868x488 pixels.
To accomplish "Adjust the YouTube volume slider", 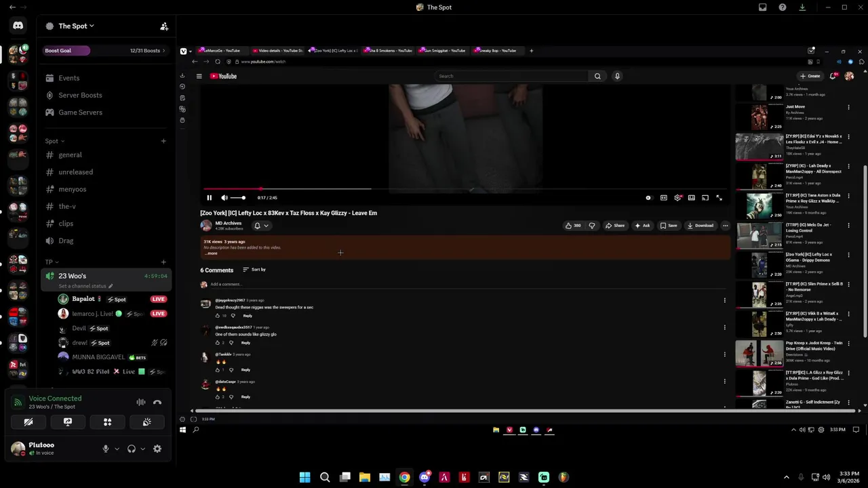I will click(237, 198).
